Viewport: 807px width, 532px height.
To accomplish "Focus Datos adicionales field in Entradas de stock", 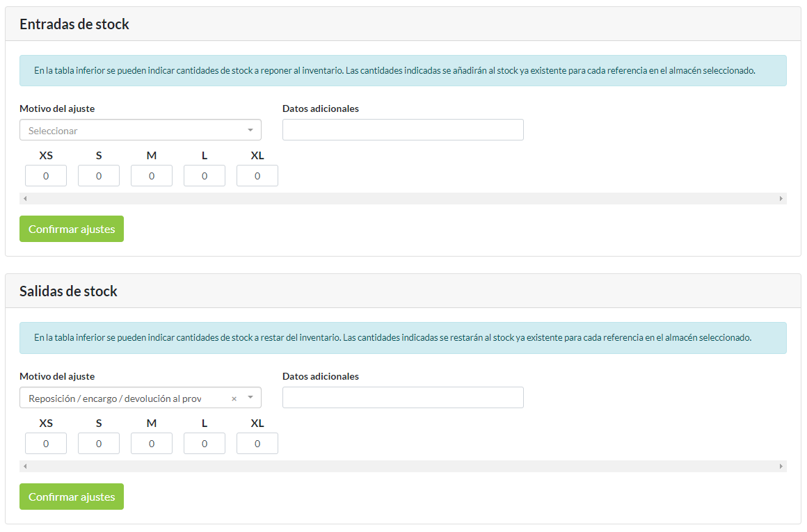I will point(403,130).
